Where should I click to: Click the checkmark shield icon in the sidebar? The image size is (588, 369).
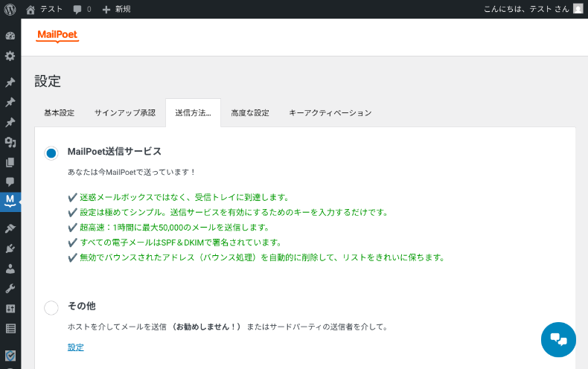[10, 355]
